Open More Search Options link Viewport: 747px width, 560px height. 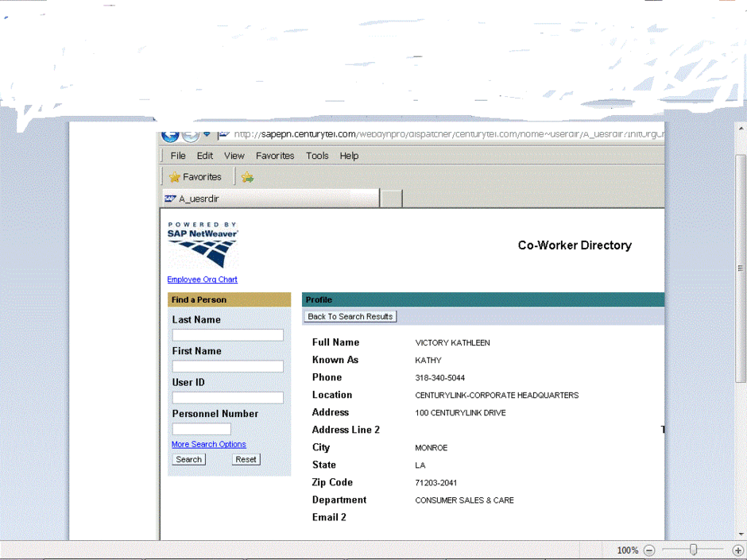[209, 444]
